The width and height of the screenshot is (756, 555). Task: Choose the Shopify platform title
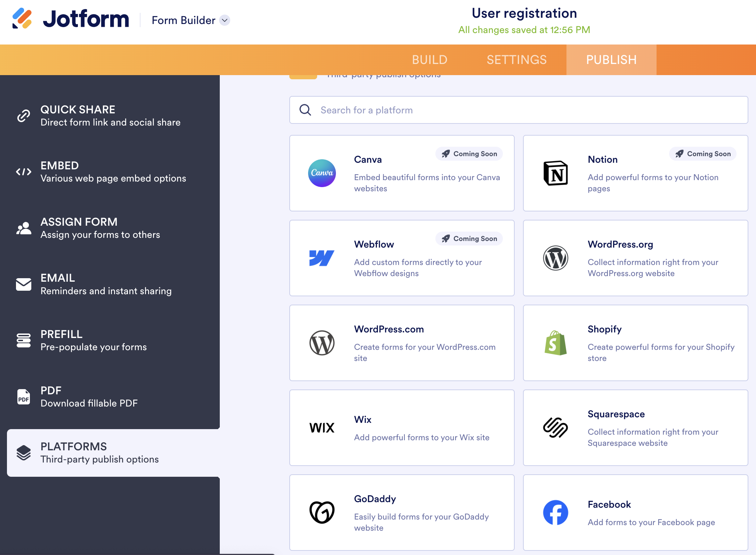tap(605, 329)
